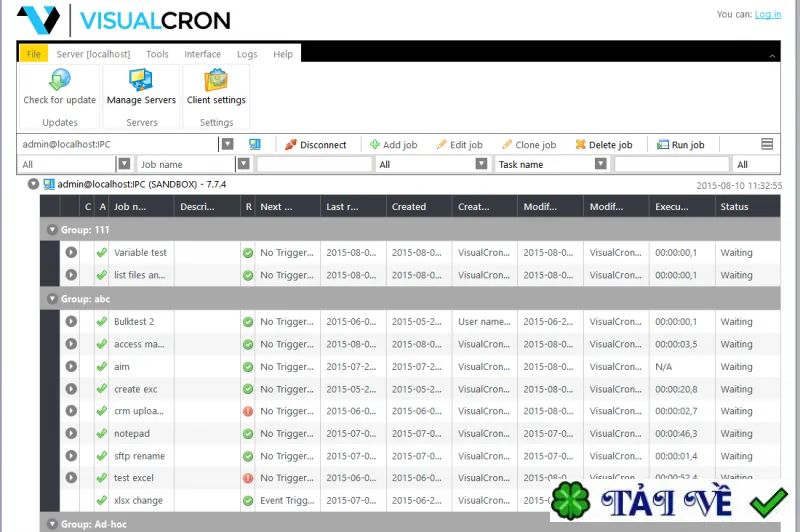Run the Variable test job play icon
Image resolution: width=800 pixels, height=532 pixels.
(71, 252)
